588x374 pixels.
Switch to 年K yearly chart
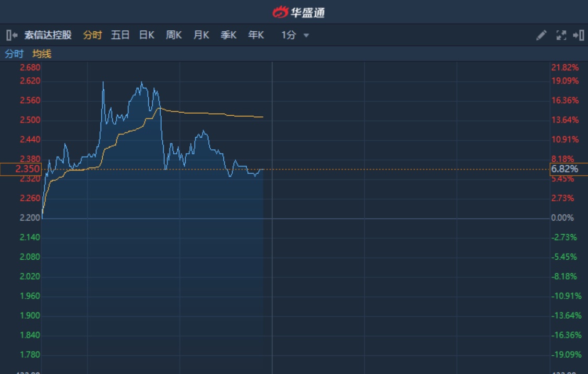[x=256, y=35]
